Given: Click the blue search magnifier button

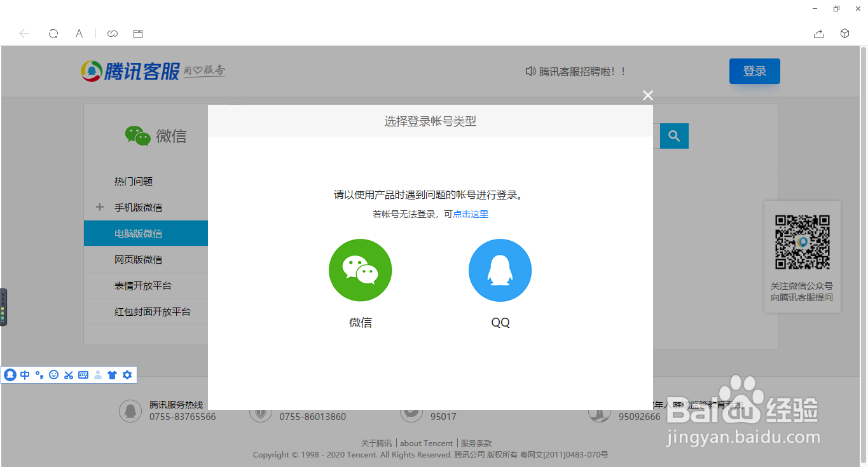Looking at the screenshot, I should (674, 136).
